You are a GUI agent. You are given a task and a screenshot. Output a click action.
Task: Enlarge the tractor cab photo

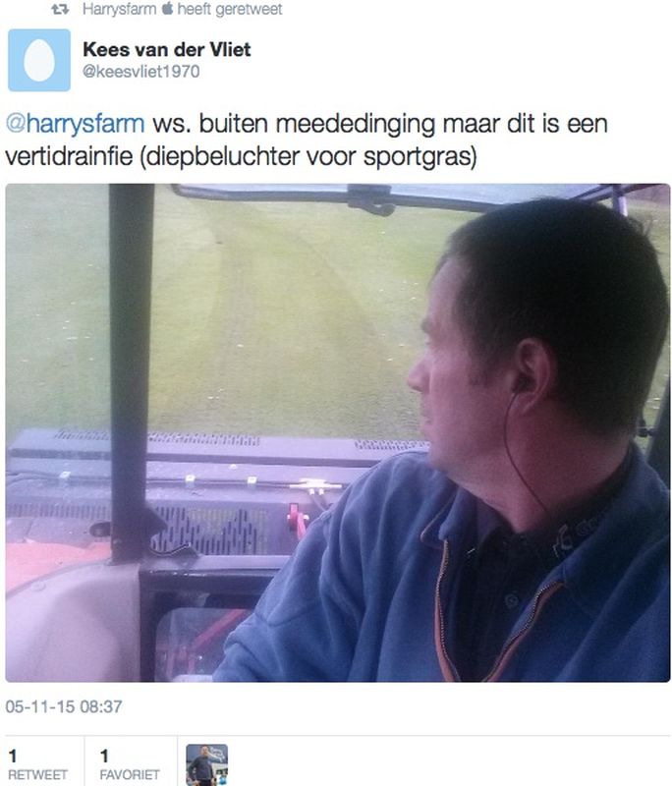click(338, 432)
